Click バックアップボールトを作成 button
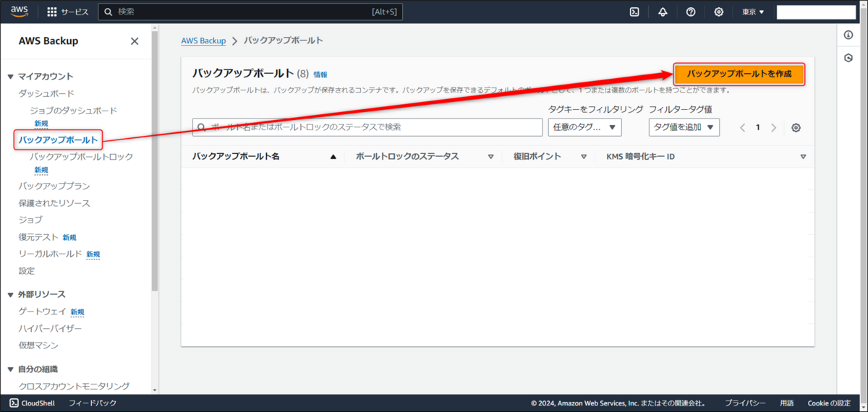The height and width of the screenshot is (412, 868). tap(739, 74)
